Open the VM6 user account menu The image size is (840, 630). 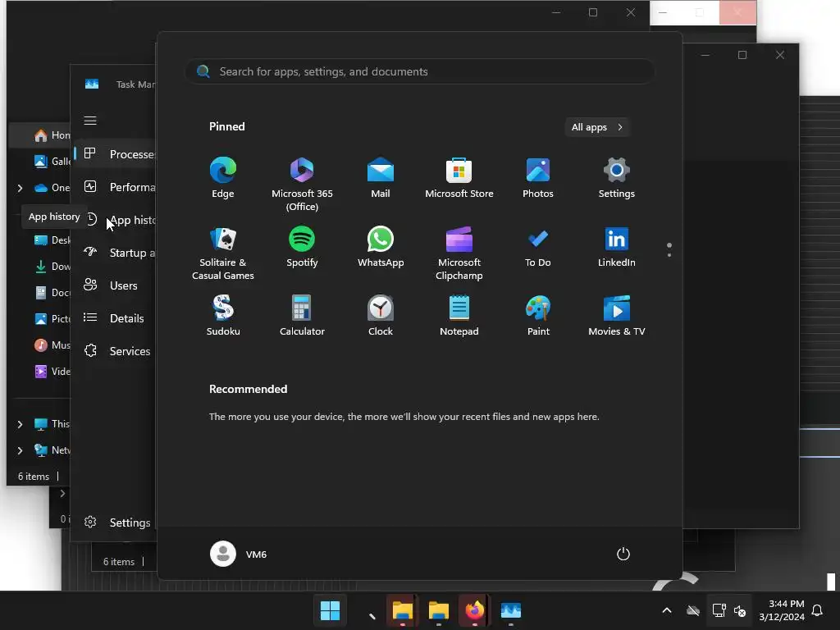pyautogui.click(x=239, y=554)
